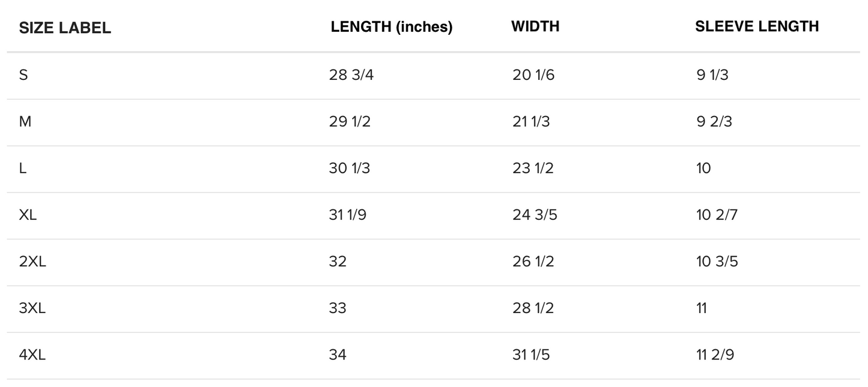
Task: Click the 4XL size label
Action: [x=32, y=355]
